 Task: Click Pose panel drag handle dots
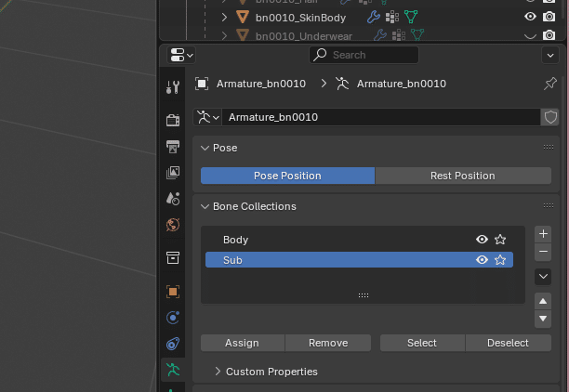[x=549, y=147]
